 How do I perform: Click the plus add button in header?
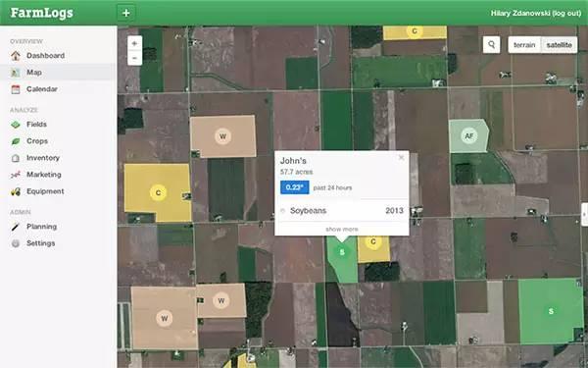tap(126, 13)
